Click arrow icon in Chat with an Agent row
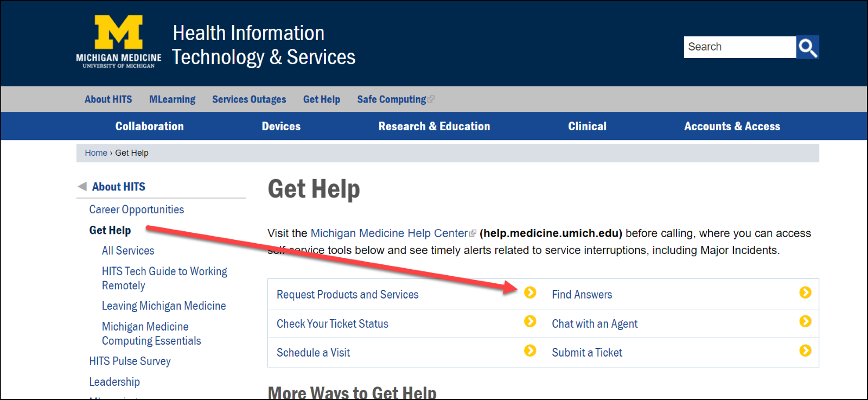Image resolution: width=868 pixels, height=400 pixels. coord(805,322)
